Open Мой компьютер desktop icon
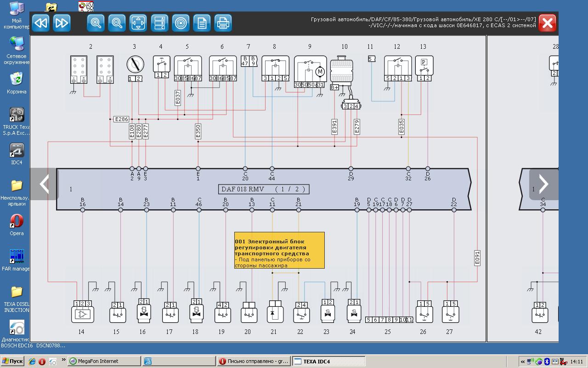The height and width of the screenshot is (368, 588). pyautogui.click(x=17, y=16)
